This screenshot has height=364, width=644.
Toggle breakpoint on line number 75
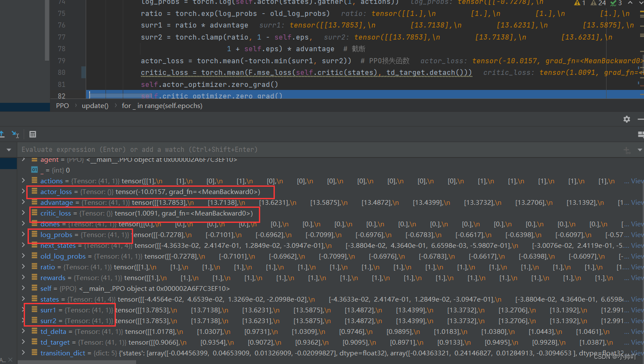[62, 14]
